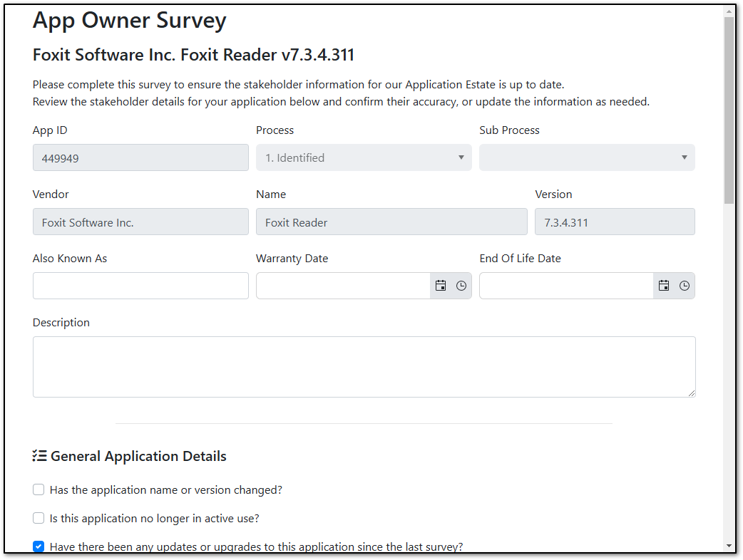Click the Name field Foxit Reader
This screenshot has width=743, height=560.
tap(391, 222)
